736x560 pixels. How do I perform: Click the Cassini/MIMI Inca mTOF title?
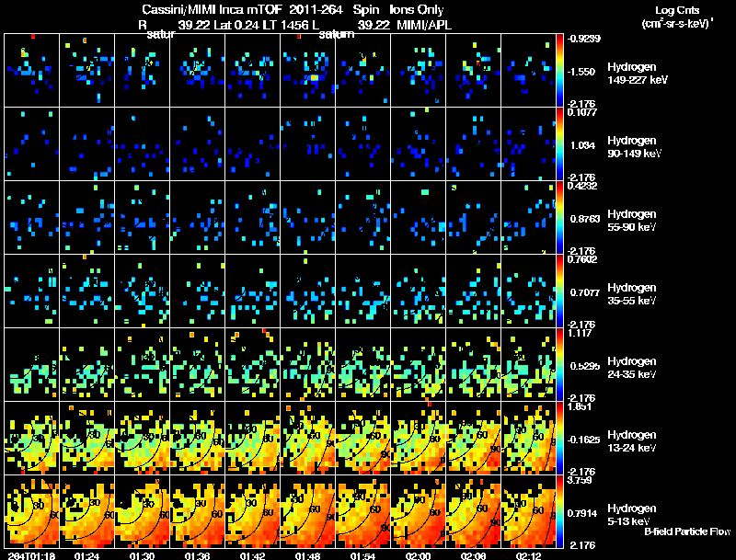[212, 9]
